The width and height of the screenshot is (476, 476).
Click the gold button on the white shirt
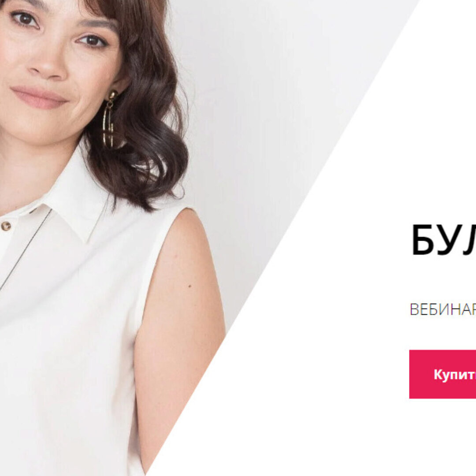5,226
